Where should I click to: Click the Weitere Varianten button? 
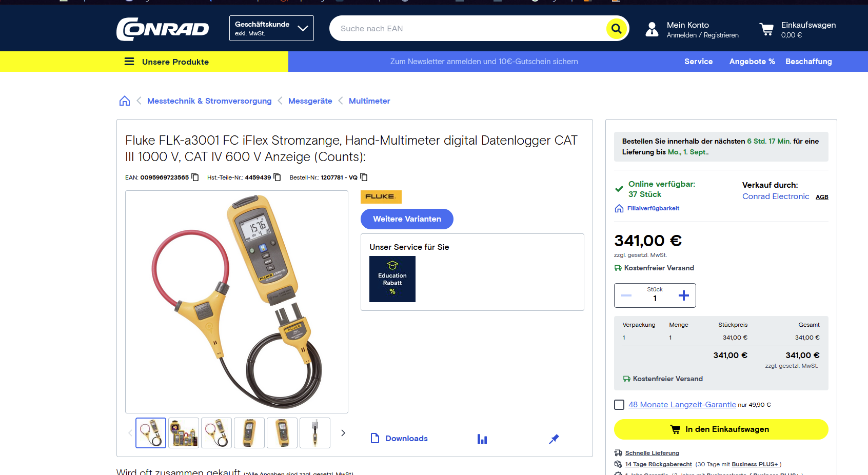click(407, 219)
